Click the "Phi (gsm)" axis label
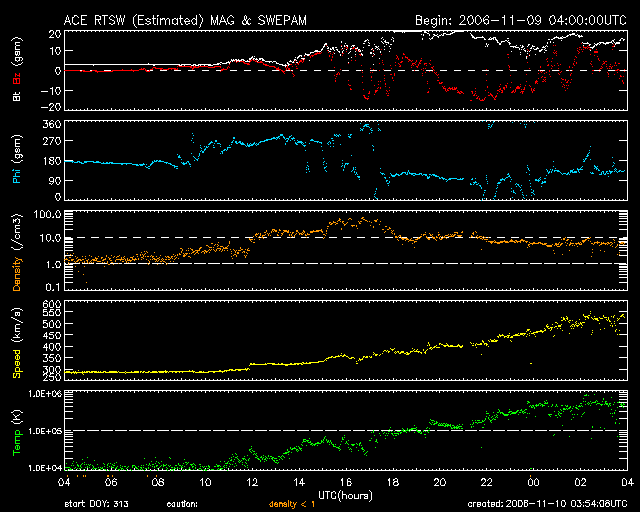Viewport: 640px width, 512px height. click(17, 159)
